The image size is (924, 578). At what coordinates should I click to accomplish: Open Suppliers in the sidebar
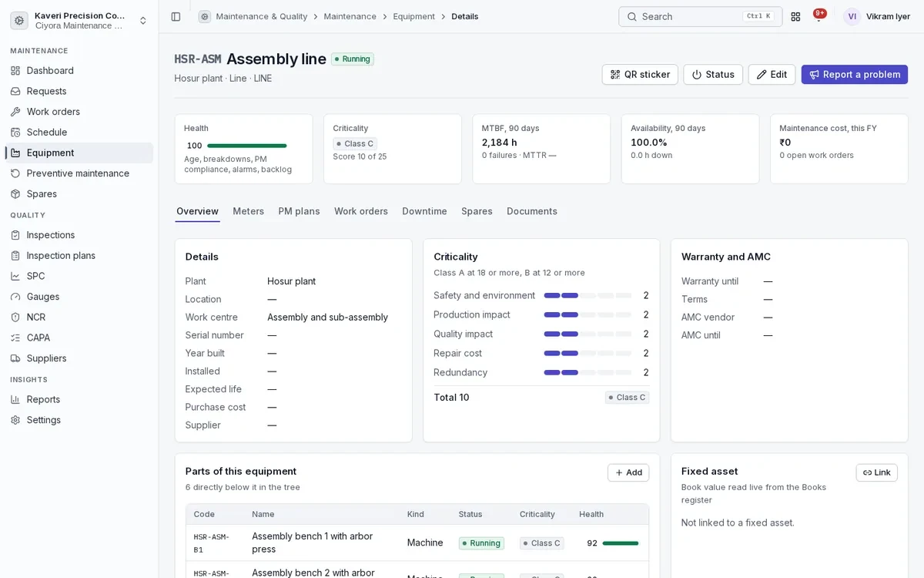(79, 358)
